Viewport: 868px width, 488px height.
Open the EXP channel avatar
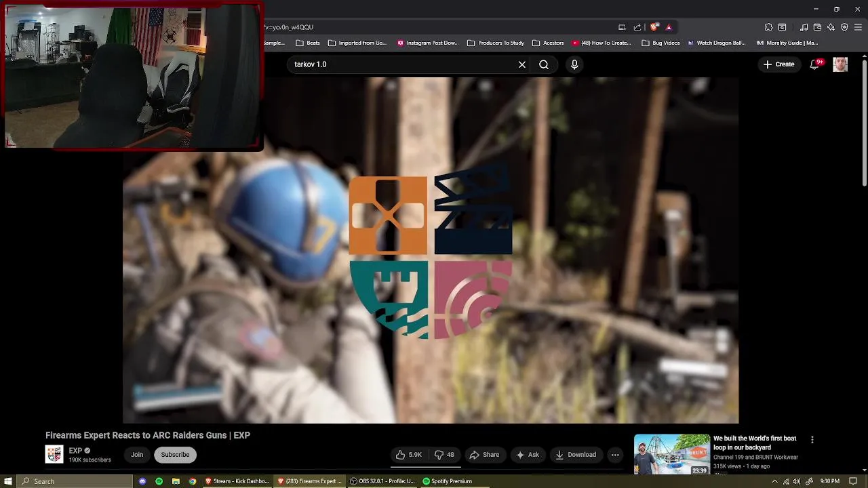54,454
